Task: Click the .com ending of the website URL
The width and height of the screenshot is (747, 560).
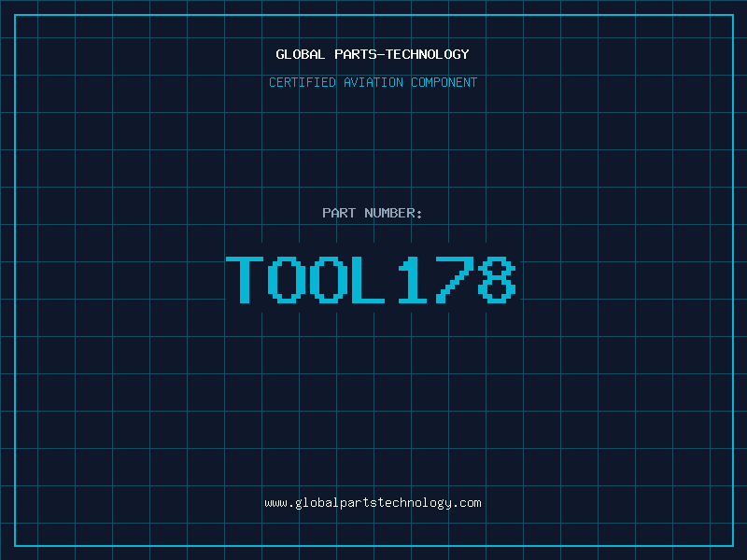Action: [467, 503]
